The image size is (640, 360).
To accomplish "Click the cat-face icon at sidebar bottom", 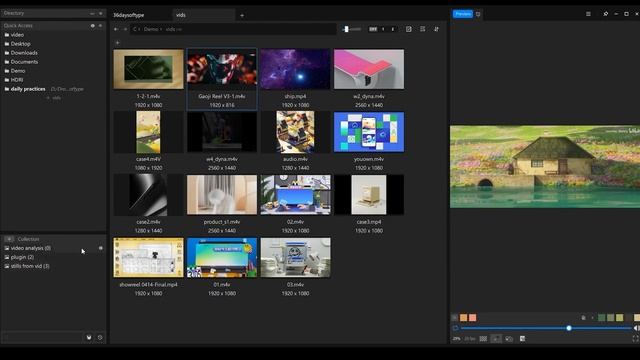I will pyautogui.click(x=89, y=338).
